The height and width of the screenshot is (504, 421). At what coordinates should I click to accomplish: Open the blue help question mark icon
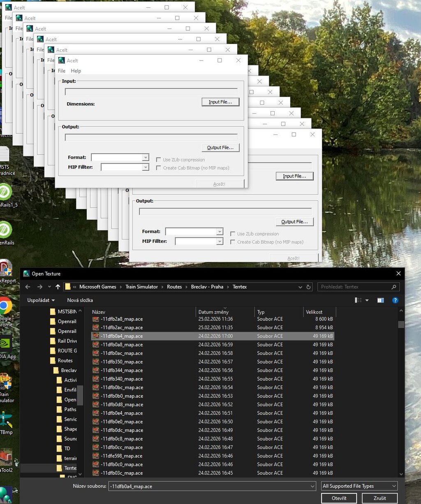(x=395, y=300)
